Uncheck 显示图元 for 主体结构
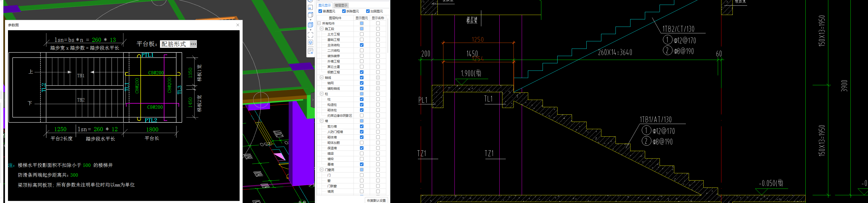This screenshot has width=868, height=203. 361,45
